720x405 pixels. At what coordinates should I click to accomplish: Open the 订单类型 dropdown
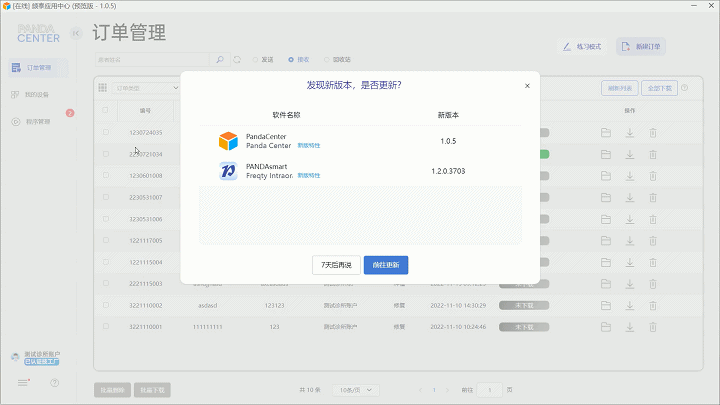point(146,88)
